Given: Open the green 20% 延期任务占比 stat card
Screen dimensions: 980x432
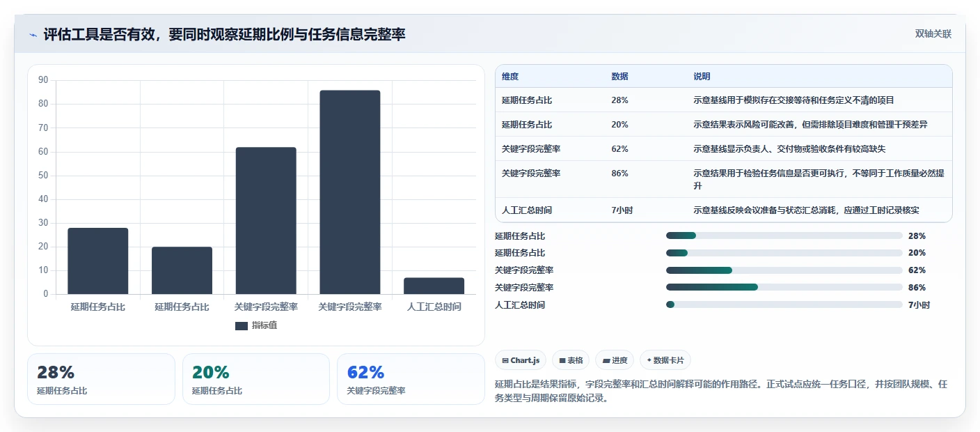Looking at the screenshot, I should coord(256,379).
